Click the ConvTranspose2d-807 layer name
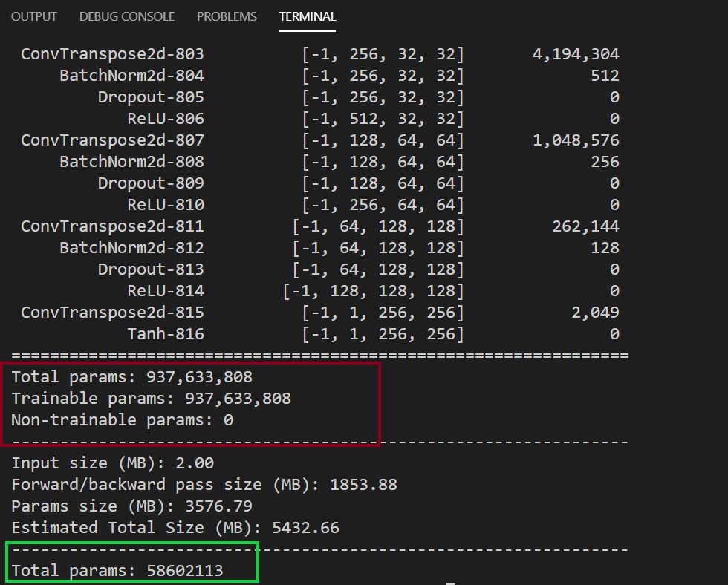This screenshot has height=585, width=728. (x=112, y=140)
